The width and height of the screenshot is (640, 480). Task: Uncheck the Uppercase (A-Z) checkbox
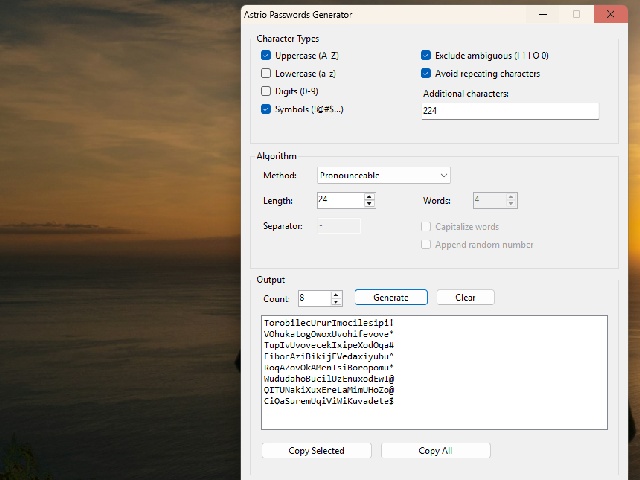266,55
